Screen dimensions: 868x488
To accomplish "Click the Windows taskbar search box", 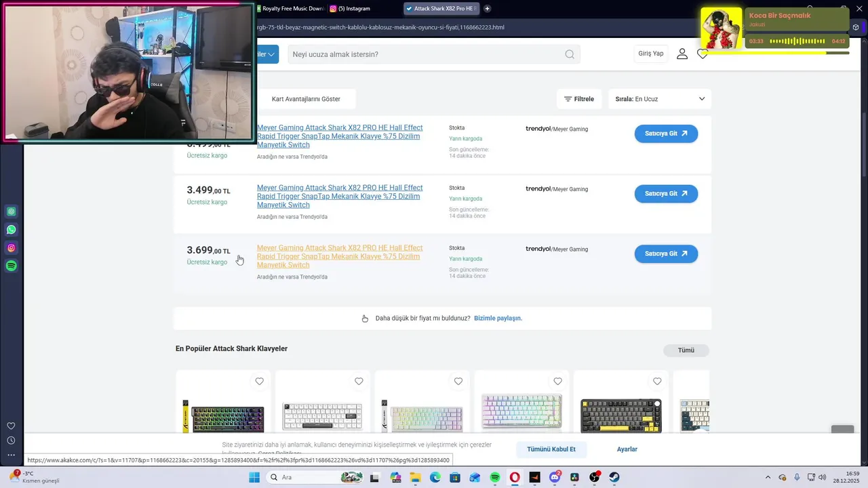I will pyautogui.click(x=315, y=477).
